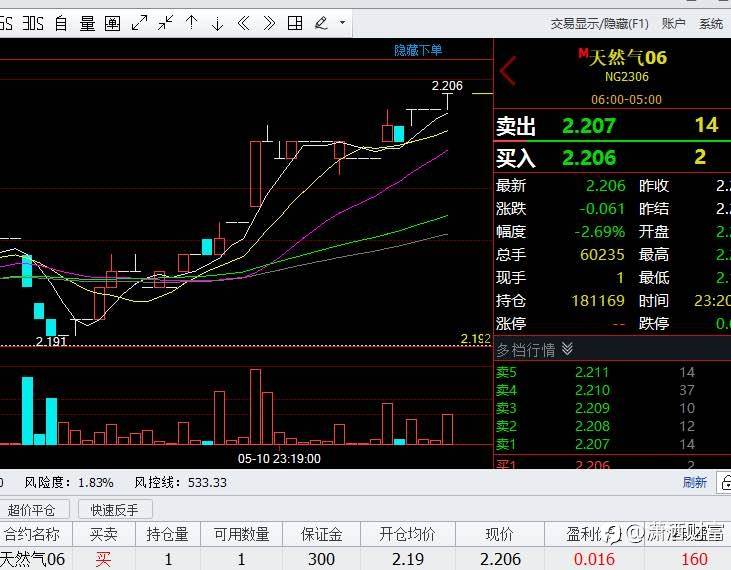Click the 持仓量 column header
This screenshot has height=570, width=731.
coord(167,534)
